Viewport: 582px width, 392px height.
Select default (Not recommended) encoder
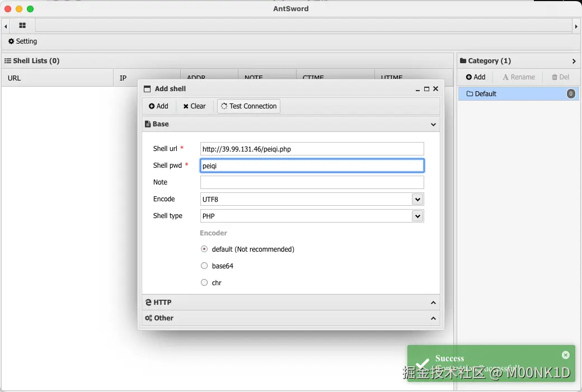204,249
